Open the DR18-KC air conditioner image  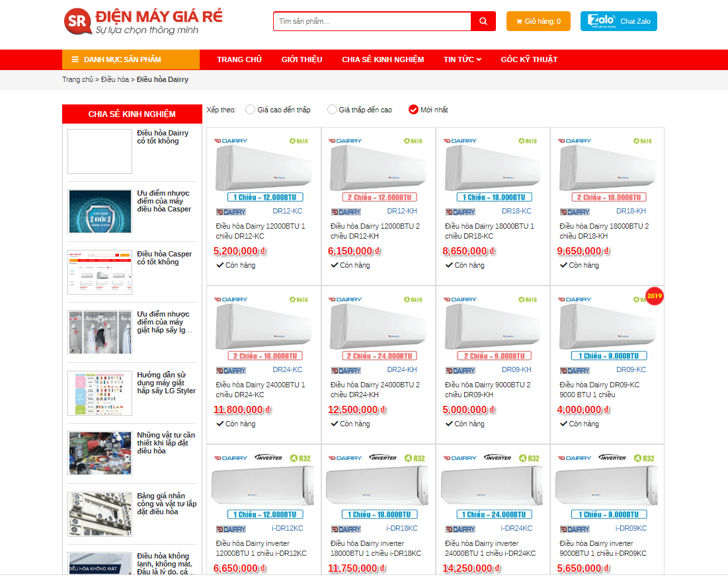[x=493, y=165]
